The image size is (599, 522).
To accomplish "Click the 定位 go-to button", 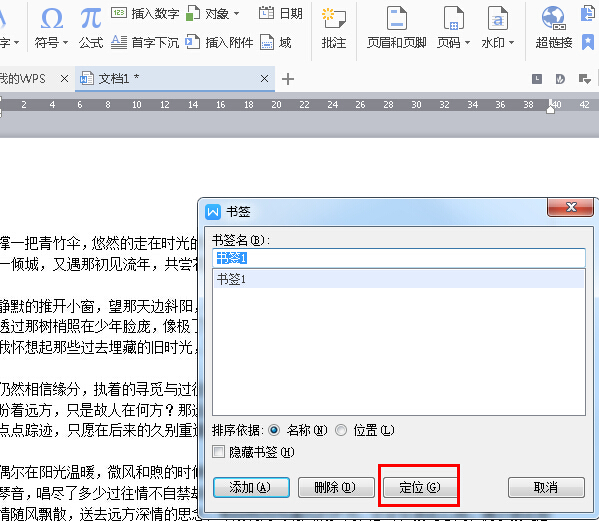I will pyautogui.click(x=419, y=487).
